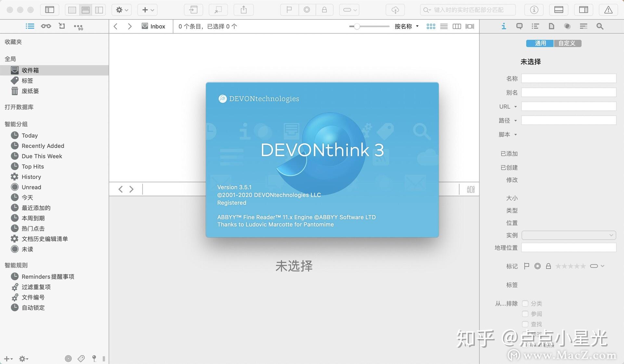Switch item list to icon grid view
This screenshot has height=364, width=624.
pyautogui.click(x=431, y=26)
